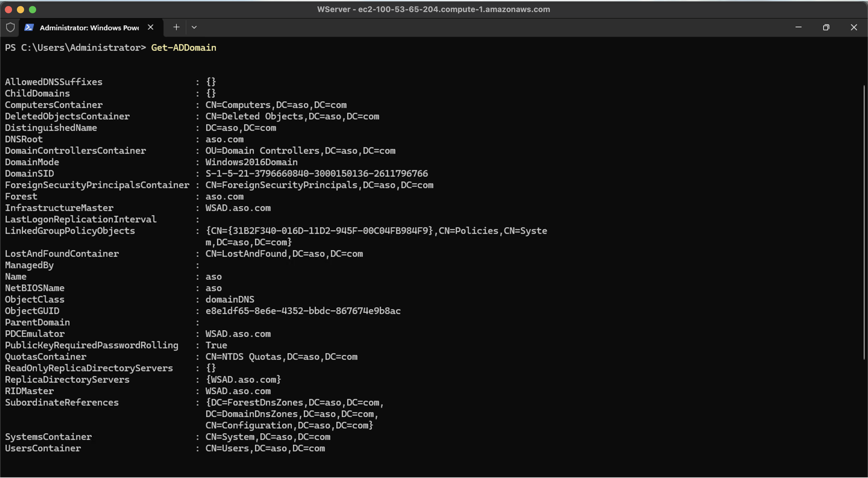Click the PS C:\Users\Administrator prompt
The height and width of the screenshot is (478, 868).
(x=75, y=48)
